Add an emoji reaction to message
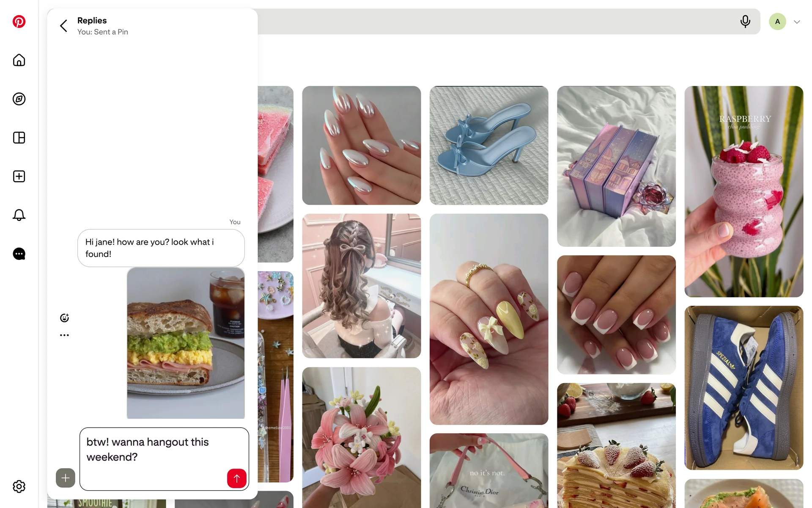Image resolution: width=812 pixels, height=508 pixels. pyautogui.click(x=64, y=318)
